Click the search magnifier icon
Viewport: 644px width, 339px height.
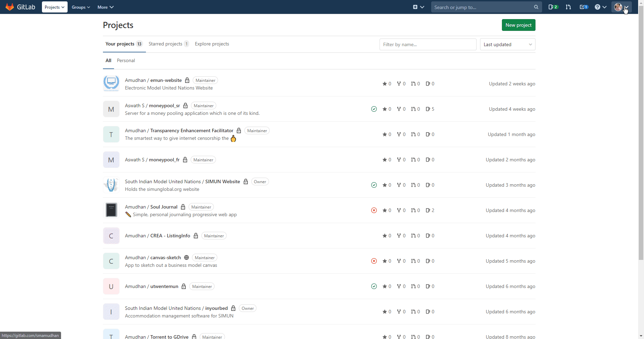pyautogui.click(x=536, y=7)
